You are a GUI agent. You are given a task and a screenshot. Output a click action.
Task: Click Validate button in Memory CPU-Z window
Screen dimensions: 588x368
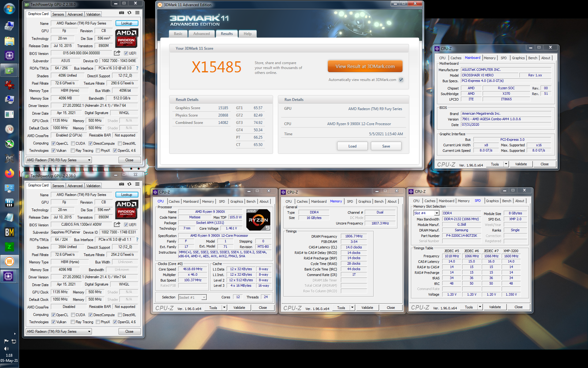[x=367, y=308]
